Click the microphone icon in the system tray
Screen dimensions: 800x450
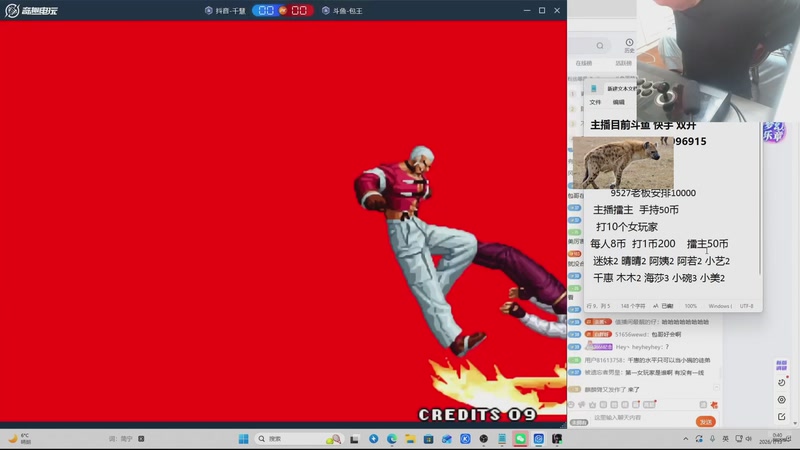(712, 439)
